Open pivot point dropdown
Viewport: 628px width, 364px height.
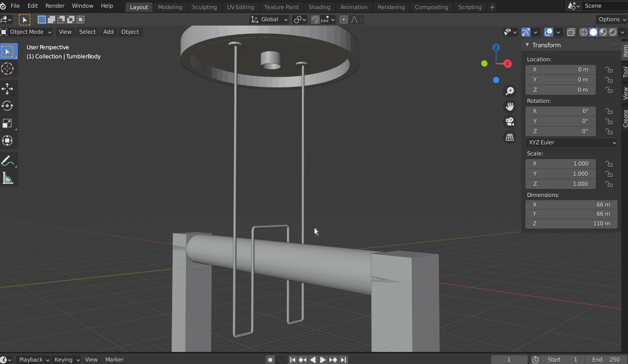[300, 20]
